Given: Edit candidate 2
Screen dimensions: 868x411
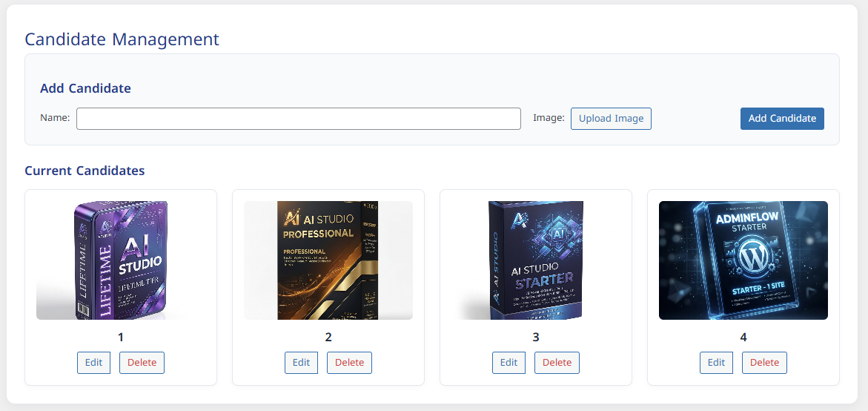Looking at the screenshot, I should pyautogui.click(x=301, y=363).
